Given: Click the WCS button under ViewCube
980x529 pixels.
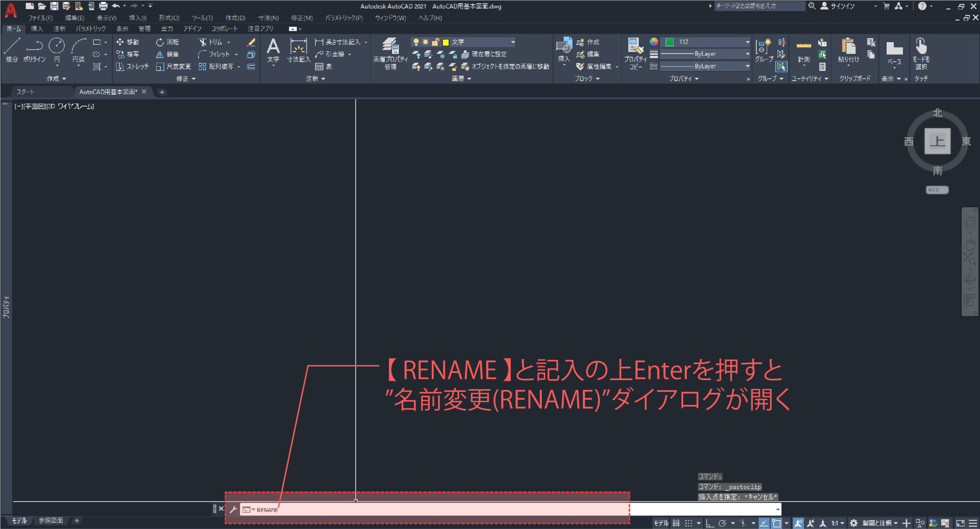Looking at the screenshot, I should click(936, 190).
